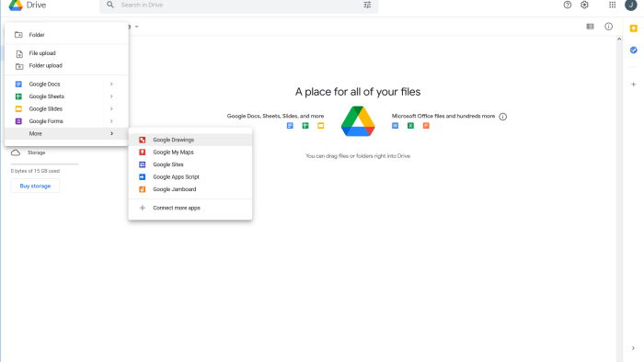Click the Google My Maps icon

[x=142, y=153]
